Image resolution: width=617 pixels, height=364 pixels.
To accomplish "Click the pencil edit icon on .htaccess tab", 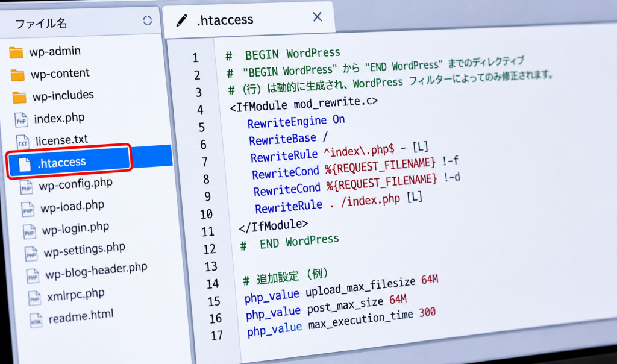I will click(x=181, y=20).
